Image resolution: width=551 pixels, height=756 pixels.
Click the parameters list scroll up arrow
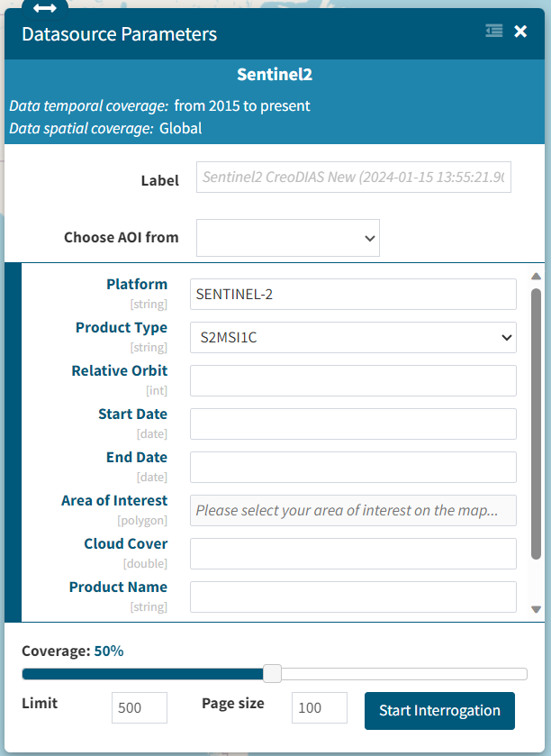(x=536, y=277)
